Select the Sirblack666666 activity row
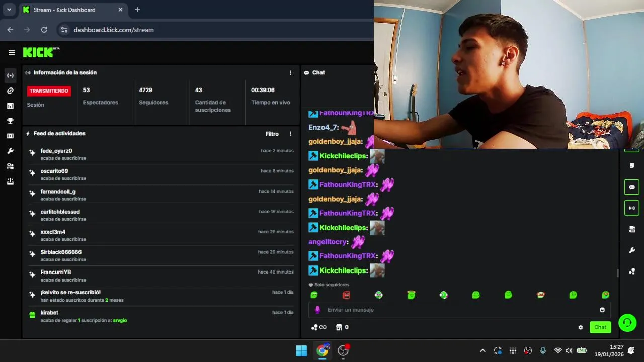644x362 pixels. pos(161,255)
